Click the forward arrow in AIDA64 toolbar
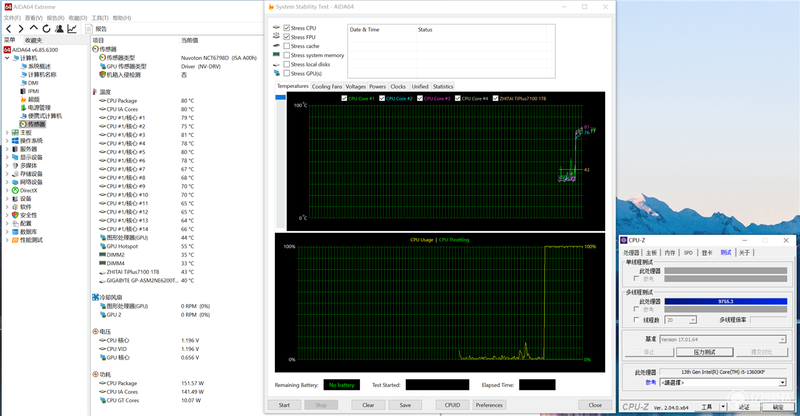 click(21, 29)
